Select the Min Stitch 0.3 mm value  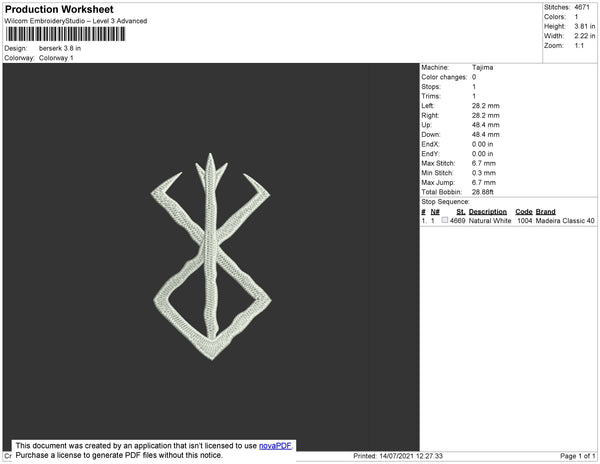point(484,173)
